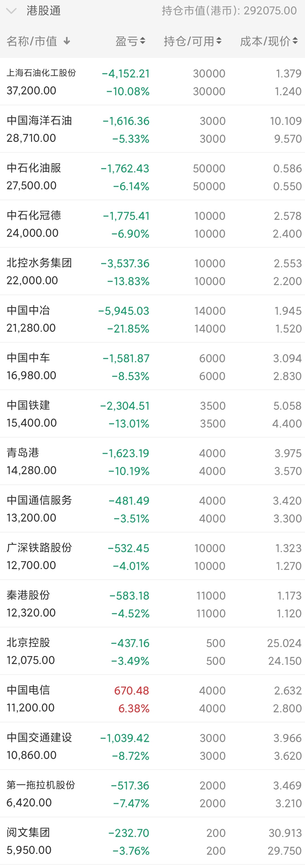Click the sort arrows next to 成本/现价
305x868 pixels.
tap(295, 41)
